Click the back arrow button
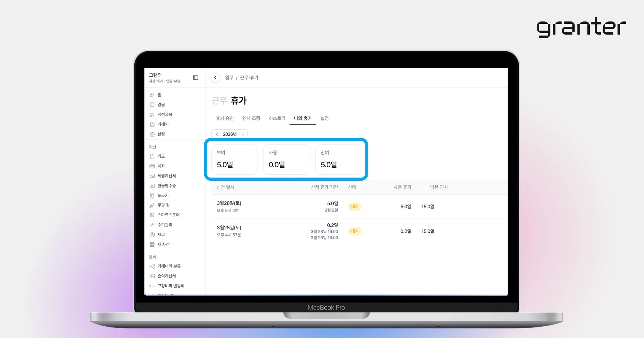This screenshot has width=644, height=338. point(215,78)
